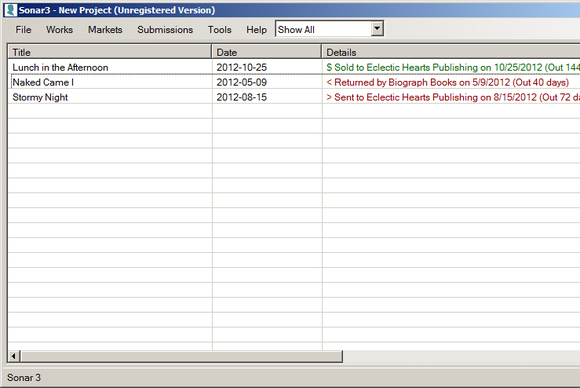Sort by the Date column header
Image resolution: width=580 pixels, height=388 pixels.
coord(266,52)
